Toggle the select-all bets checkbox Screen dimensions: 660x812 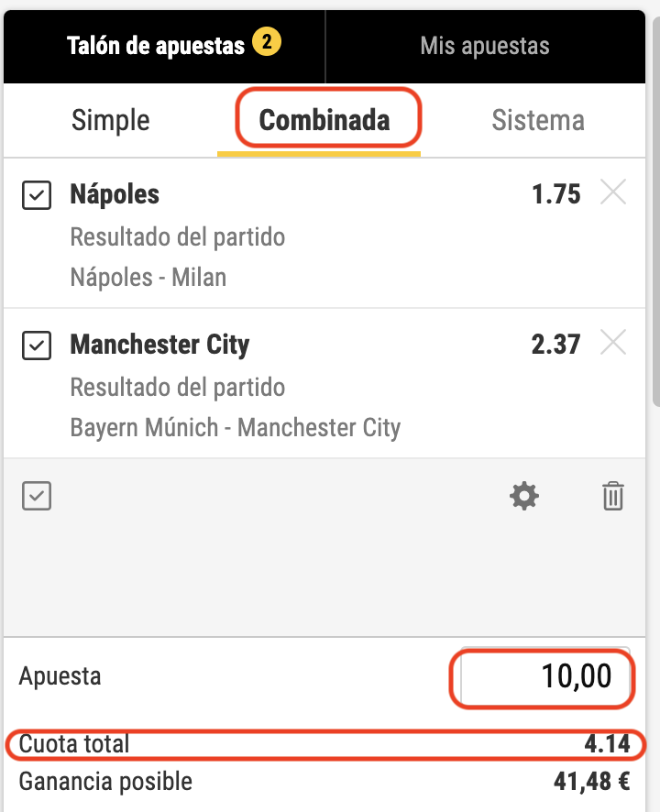pyautogui.click(x=37, y=497)
